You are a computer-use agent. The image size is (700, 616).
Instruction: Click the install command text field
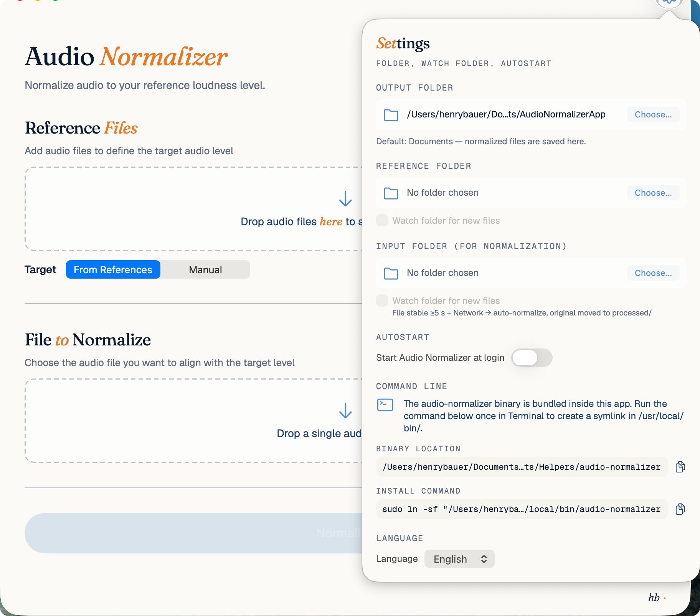(522, 509)
